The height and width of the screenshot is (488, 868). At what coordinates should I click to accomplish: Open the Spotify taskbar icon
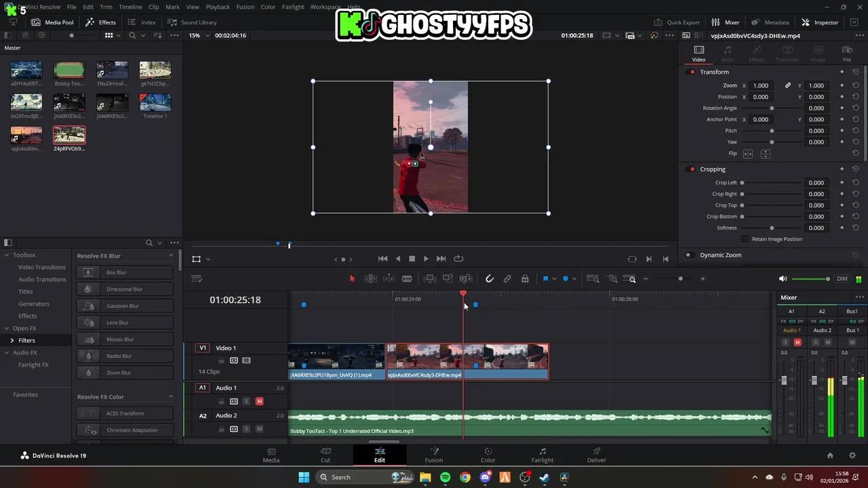point(445,477)
